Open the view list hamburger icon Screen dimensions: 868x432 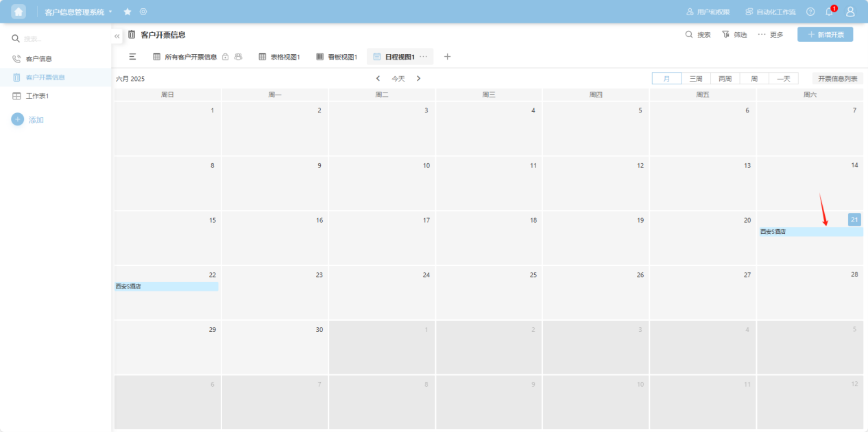[133, 57]
